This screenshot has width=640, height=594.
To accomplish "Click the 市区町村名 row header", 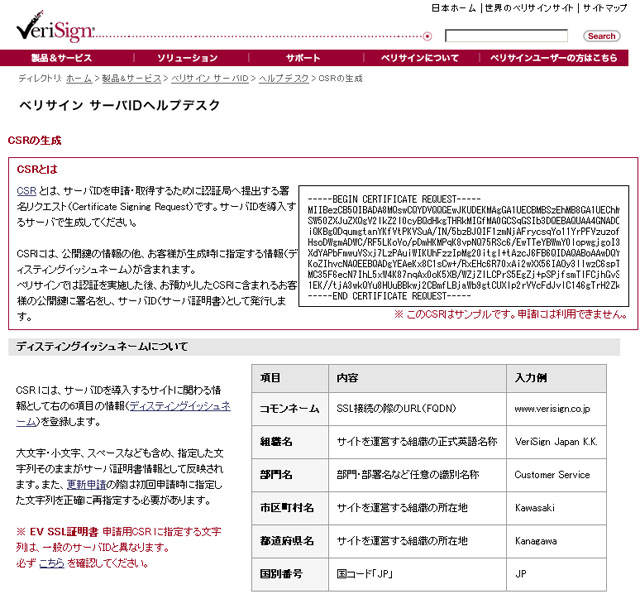I will click(290, 508).
